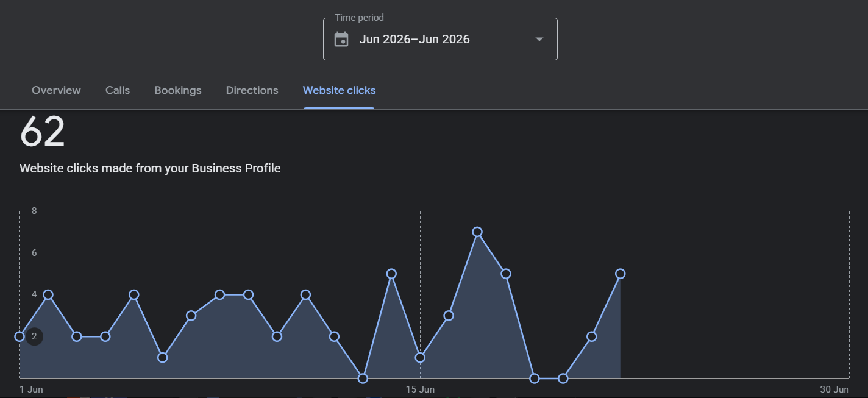This screenshot has height=398, width=868.
Task: Click the lone zero-click data point before 15 Jun
Action: click(x=363, y=378)
